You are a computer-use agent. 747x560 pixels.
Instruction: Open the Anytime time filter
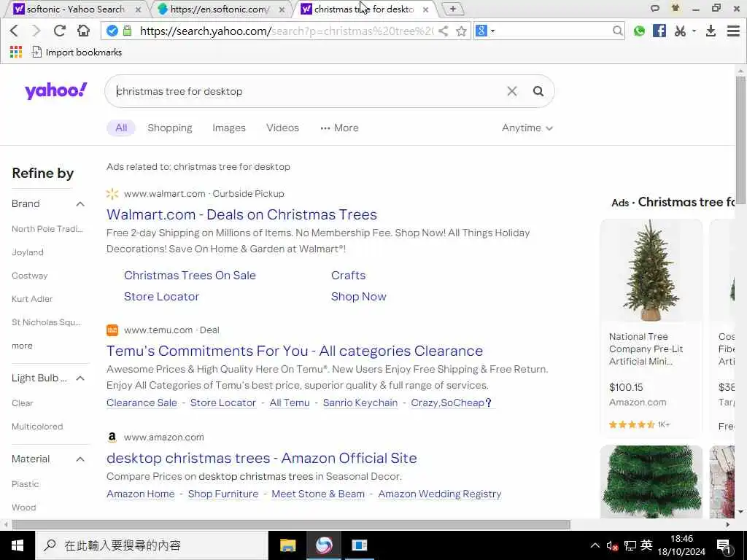point(527,128)
